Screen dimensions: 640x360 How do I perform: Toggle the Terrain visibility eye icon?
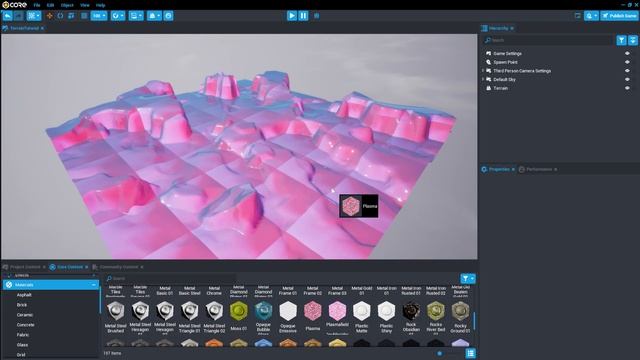[x=627, y=88]
